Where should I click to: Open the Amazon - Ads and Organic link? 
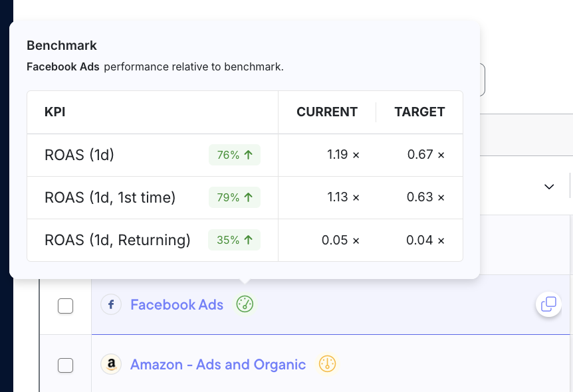218,365
